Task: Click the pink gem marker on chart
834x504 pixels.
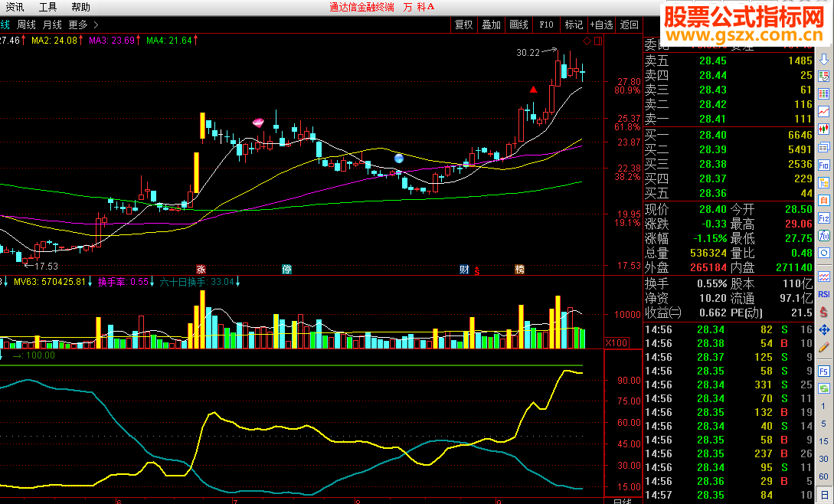Action: click(x=258, y=123)
